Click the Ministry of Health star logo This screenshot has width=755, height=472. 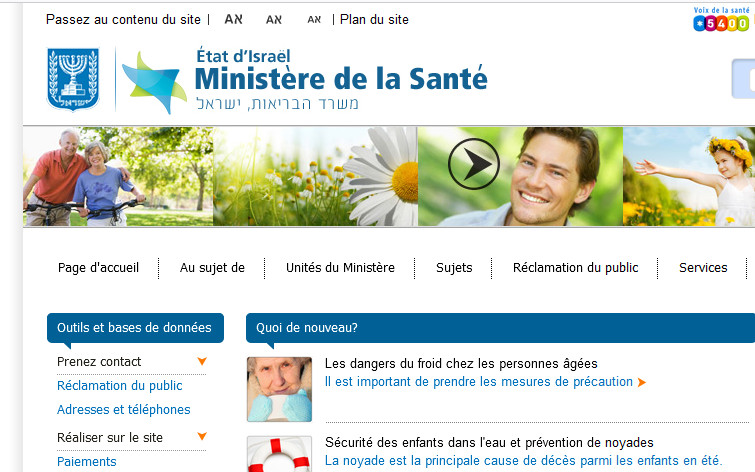point(154,83)
